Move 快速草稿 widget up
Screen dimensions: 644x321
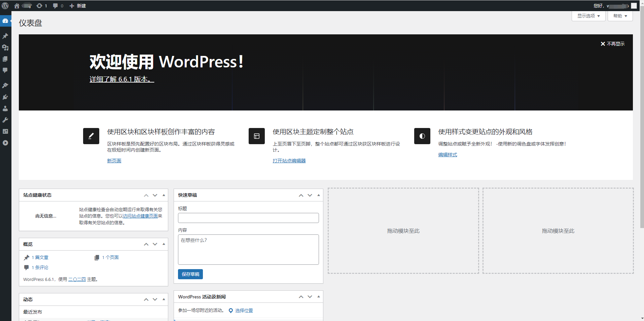[301, 195]
